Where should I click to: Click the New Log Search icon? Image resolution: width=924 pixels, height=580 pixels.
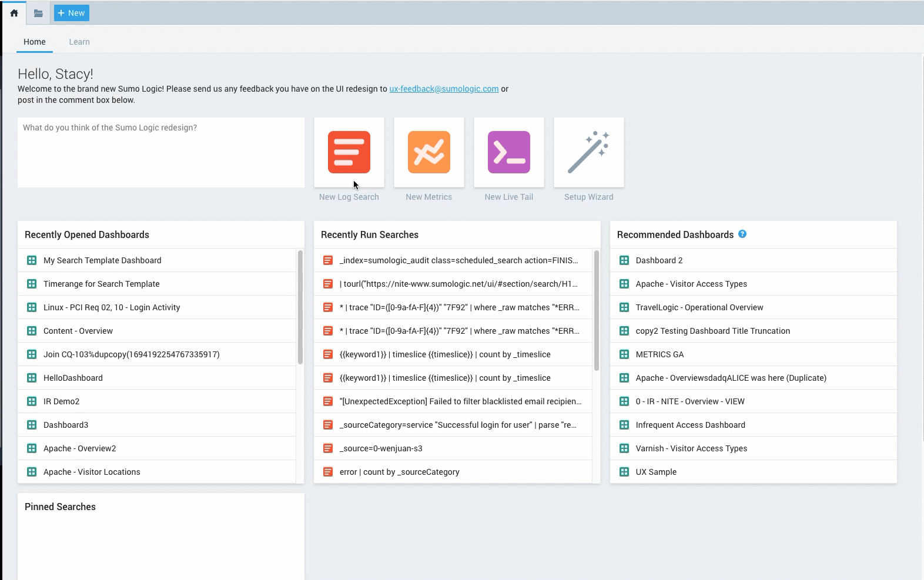(x=349, y=152)
